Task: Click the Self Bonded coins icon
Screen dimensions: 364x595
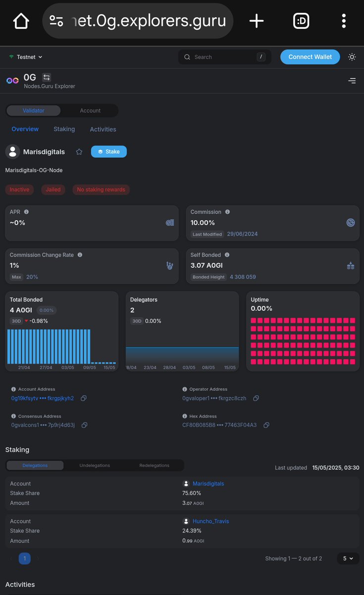Action: click(351, 266)
